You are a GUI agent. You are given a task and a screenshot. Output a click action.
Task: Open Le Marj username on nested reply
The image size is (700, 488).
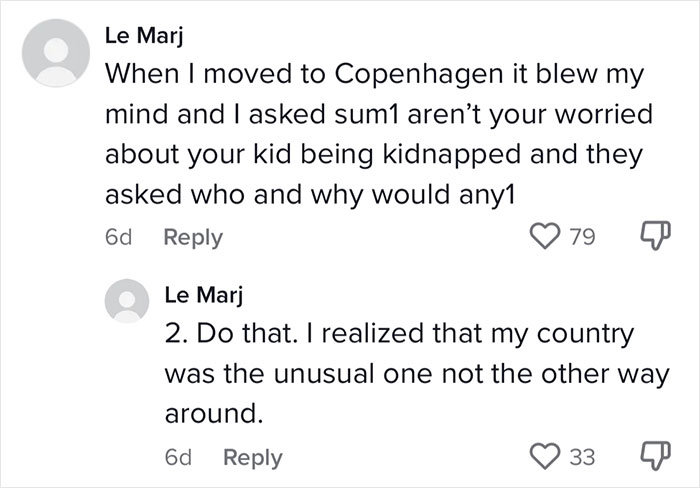click(x=196, y=296)
